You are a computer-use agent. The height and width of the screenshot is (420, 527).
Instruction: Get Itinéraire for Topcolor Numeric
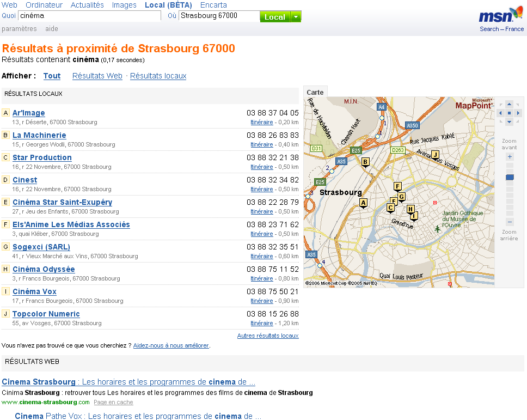pyautogui.click(x=261, y=323)
